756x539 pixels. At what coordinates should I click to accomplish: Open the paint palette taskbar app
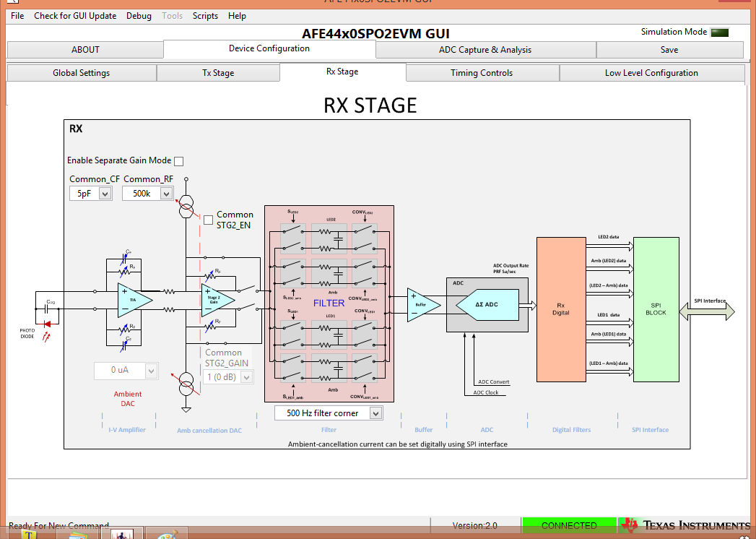point(168,534)
